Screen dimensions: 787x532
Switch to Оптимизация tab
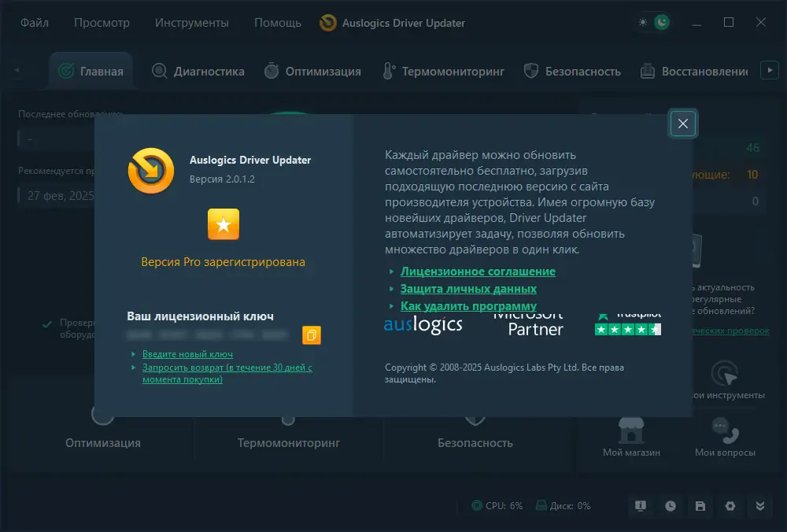pyautogui.click(x=312, y=72)
